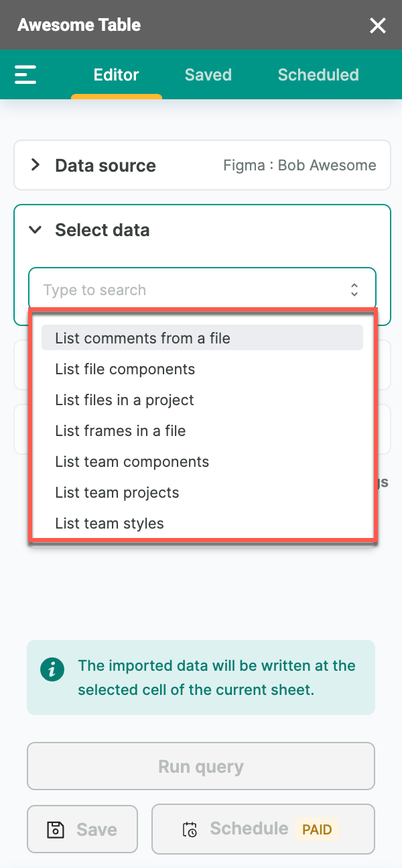402x868 pixels.
Task: Switch to the Saved tab
Action: 208,74
